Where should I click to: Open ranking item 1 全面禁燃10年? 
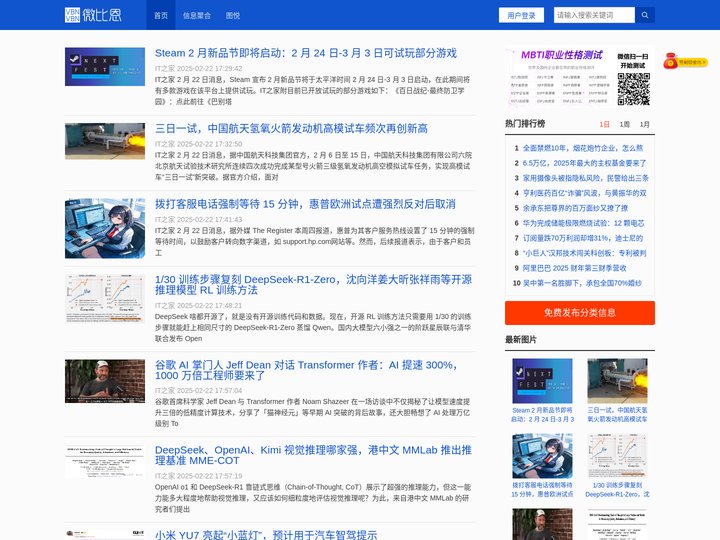[x=583, y=148]
